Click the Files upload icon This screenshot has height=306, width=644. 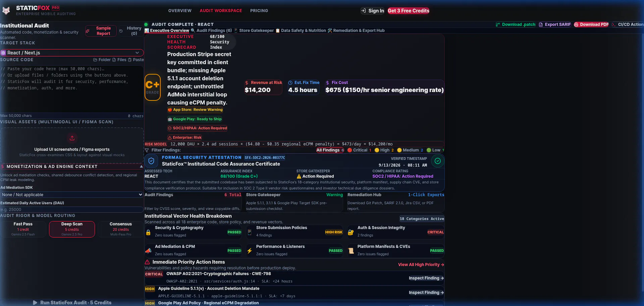[114, 60]
